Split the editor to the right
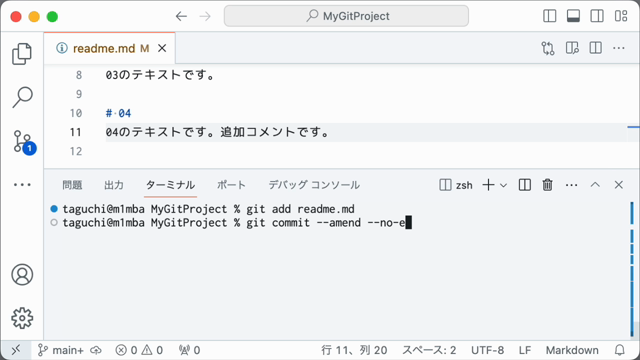 [x=596, y=48]
